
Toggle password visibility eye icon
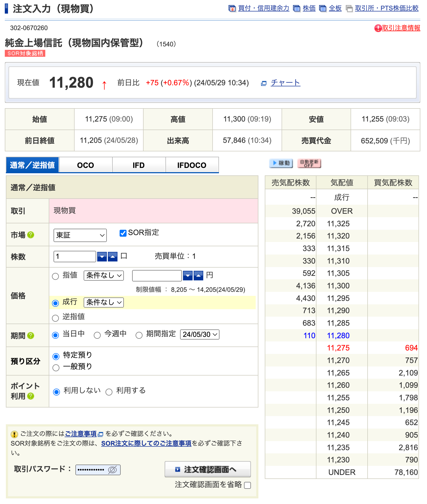(112, 470)
